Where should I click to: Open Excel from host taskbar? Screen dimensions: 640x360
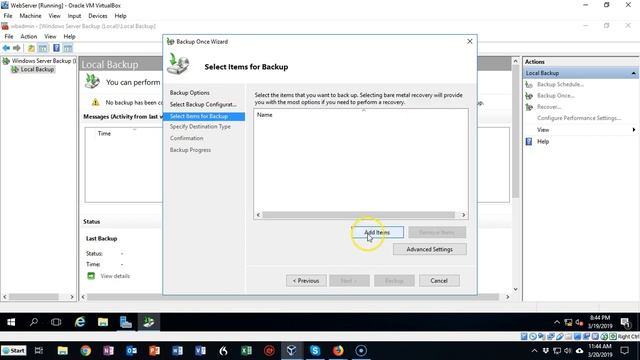(246, 351)
